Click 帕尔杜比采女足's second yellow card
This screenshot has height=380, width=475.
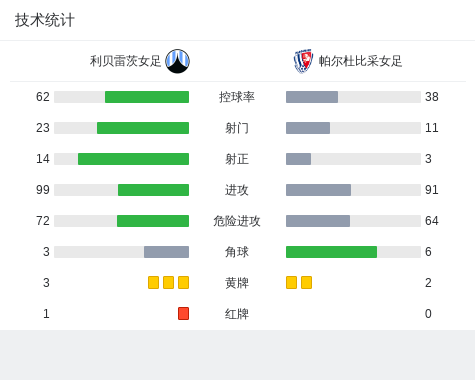pos(306,282)
